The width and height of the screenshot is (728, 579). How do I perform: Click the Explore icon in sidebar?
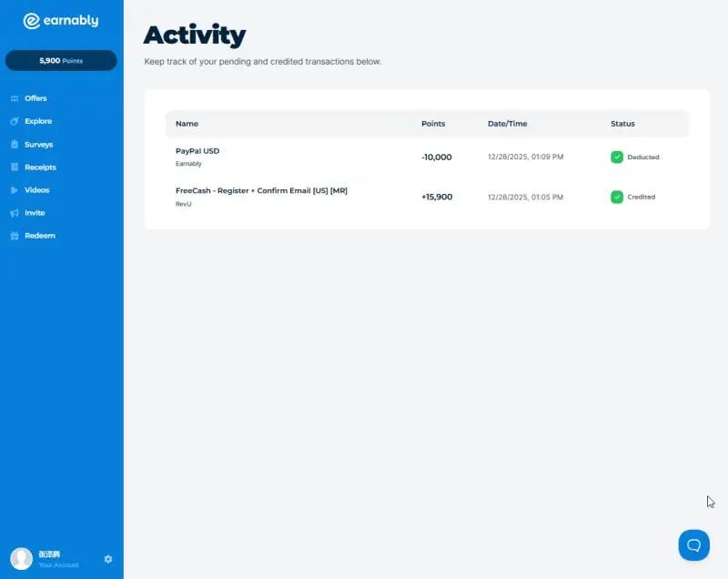click(x=15, y=121)
